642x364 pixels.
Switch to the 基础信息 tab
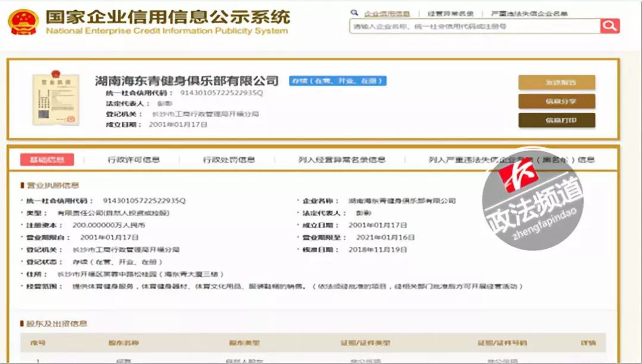[x=47, y=160]
